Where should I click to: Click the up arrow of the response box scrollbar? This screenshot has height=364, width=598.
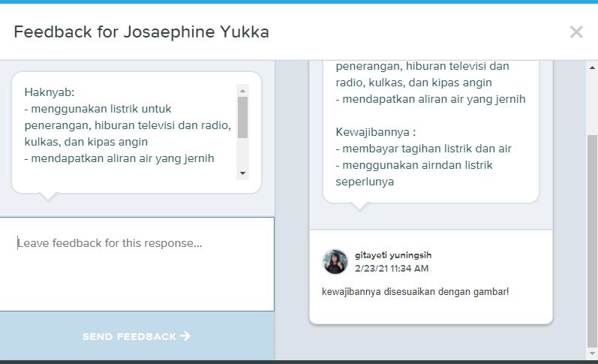tap(242, 91)
